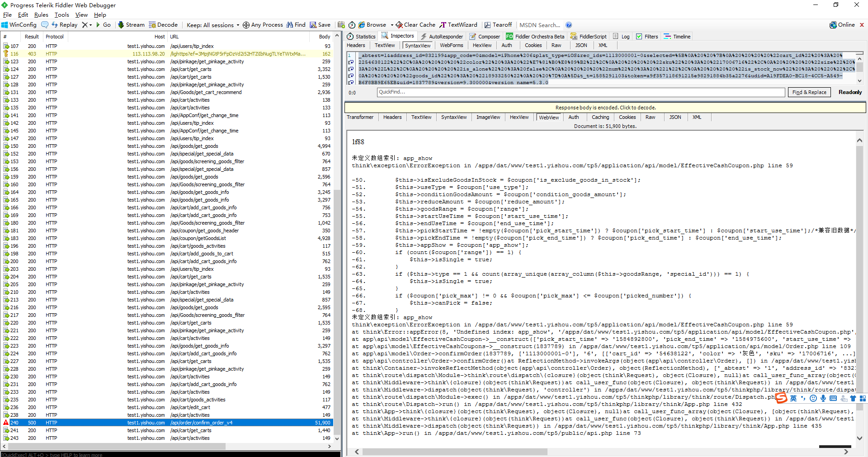Click the session list scroll-up arrow
This screenshot has width=868, height=457.
click(x=337, y=36)
